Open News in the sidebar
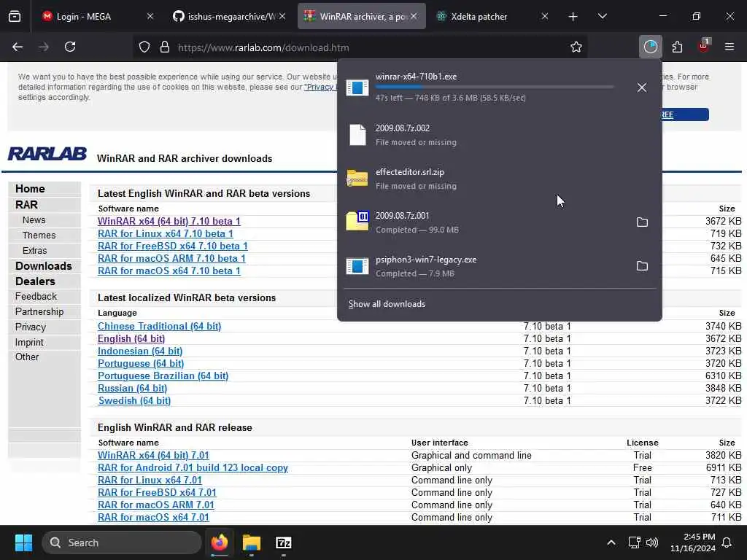 click(34, 220)
